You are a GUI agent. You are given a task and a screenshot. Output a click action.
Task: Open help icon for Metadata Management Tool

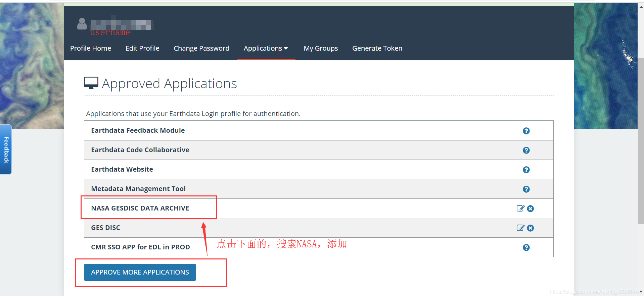(526, 189)
